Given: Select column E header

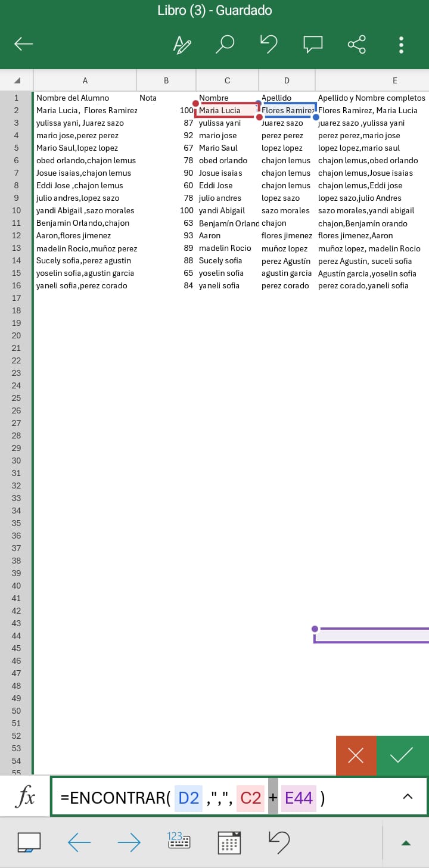Looking at the screenshot, I should [394, 80].
